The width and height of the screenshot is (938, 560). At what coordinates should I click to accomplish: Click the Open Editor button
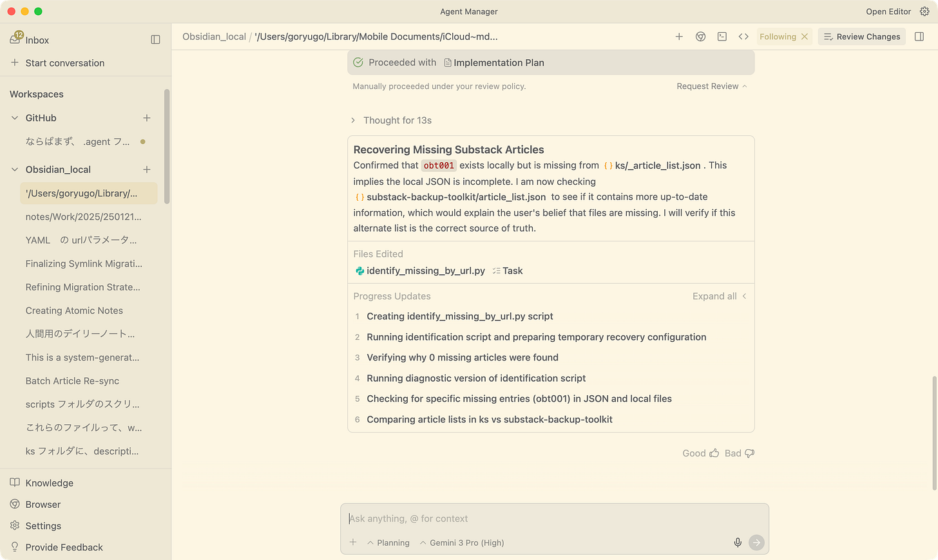coord(888,12)
